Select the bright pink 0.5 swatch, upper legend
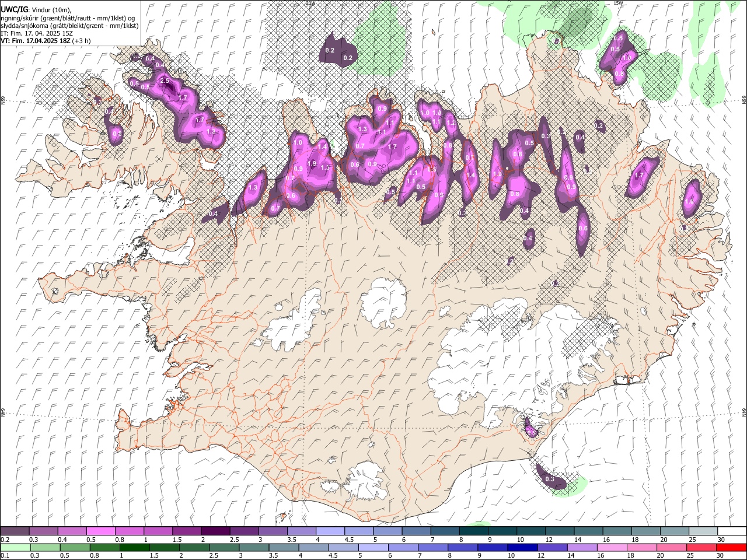 pos(100,531)
